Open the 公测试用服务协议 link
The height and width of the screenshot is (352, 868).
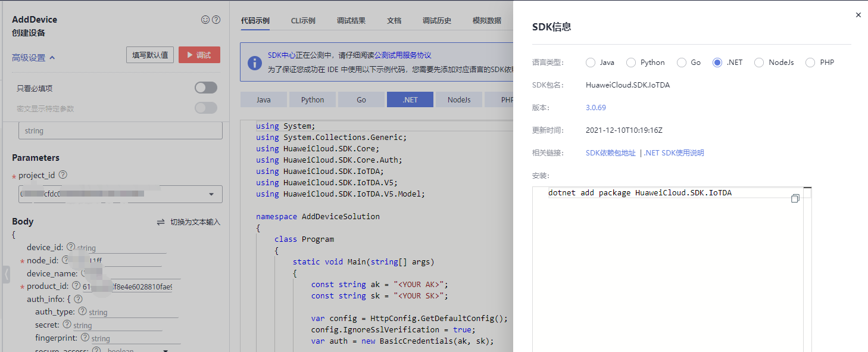click(402, 55)
